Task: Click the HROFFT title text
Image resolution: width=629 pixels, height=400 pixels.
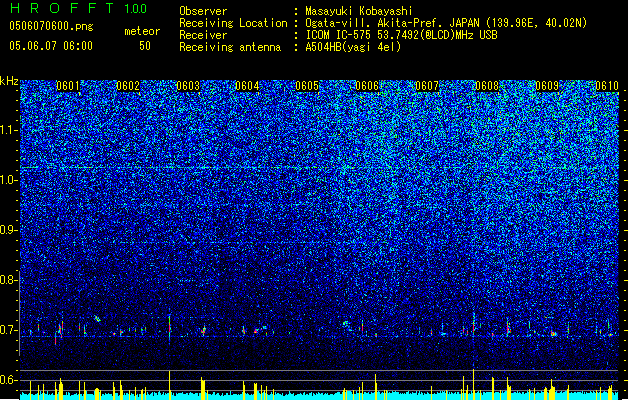Action: click(62, 8)
